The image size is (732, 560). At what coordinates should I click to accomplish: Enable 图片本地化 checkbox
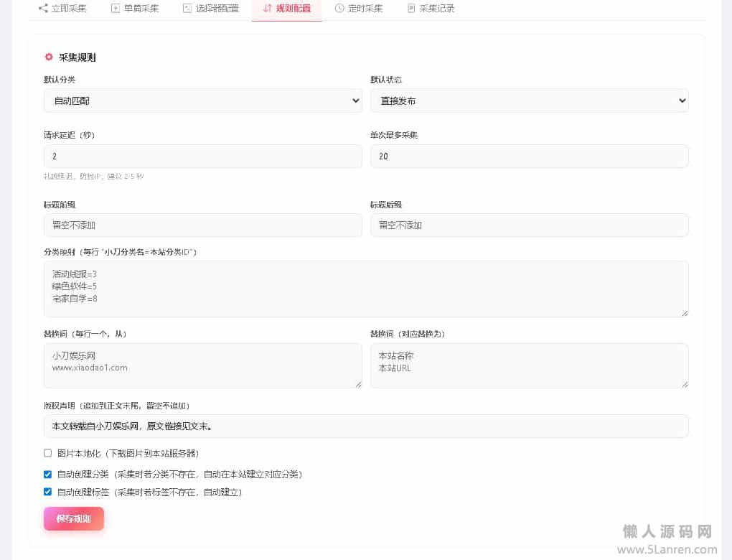(x=47, y=453)
